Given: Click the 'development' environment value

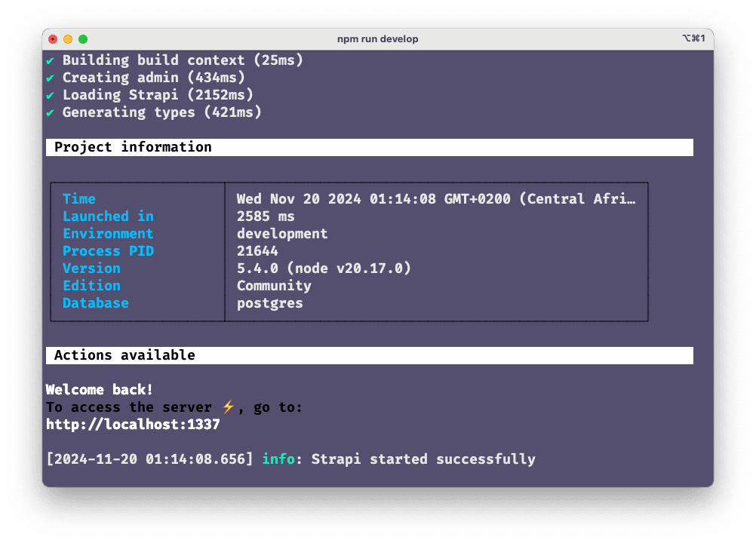Looking at the screenshot, I should point(282,234).
